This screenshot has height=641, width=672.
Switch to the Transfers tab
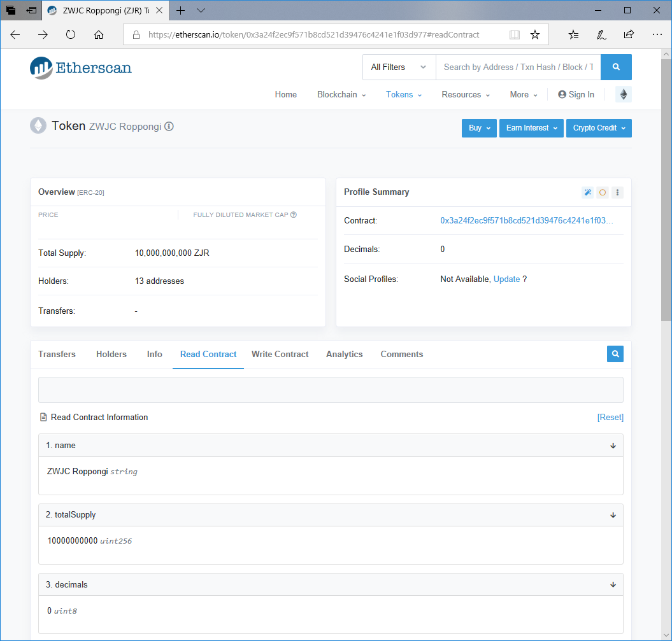(57, 354)
